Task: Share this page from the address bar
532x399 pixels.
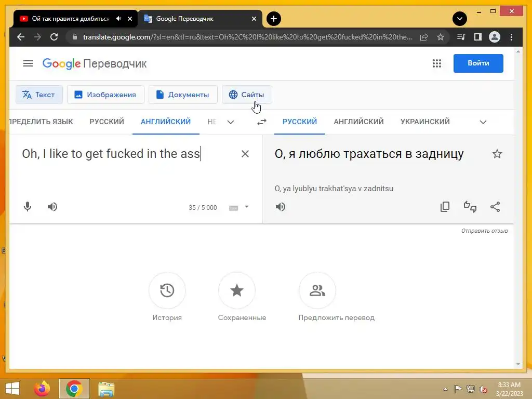Action: tap(424, 37)
